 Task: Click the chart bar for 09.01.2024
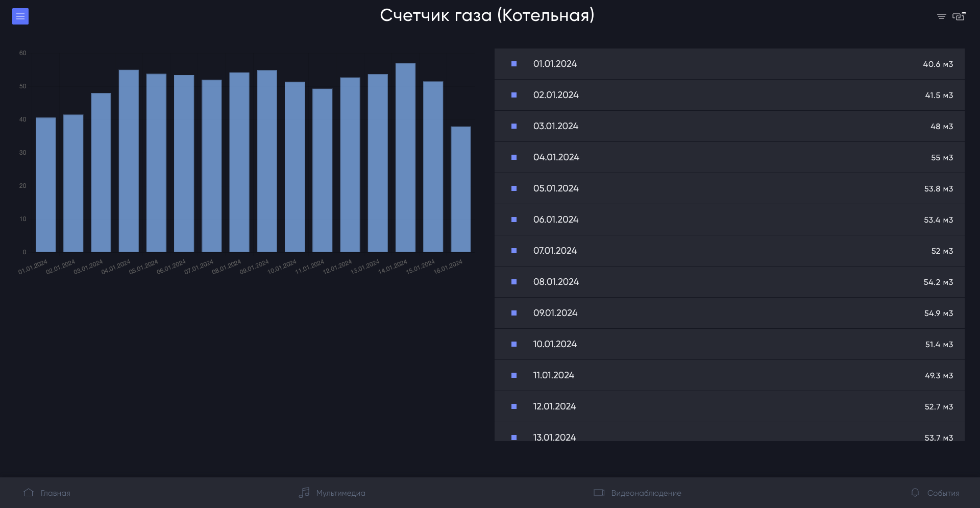tap(267, 161)
